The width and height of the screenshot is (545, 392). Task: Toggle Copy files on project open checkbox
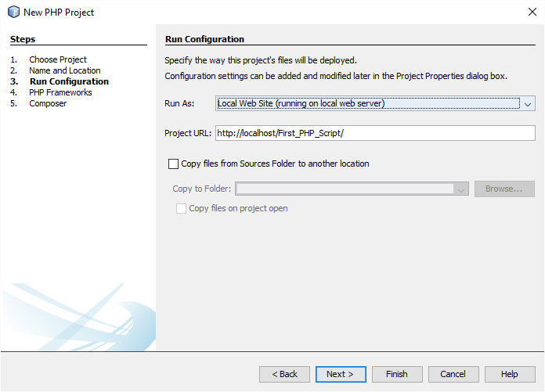[x=181, y=208]
